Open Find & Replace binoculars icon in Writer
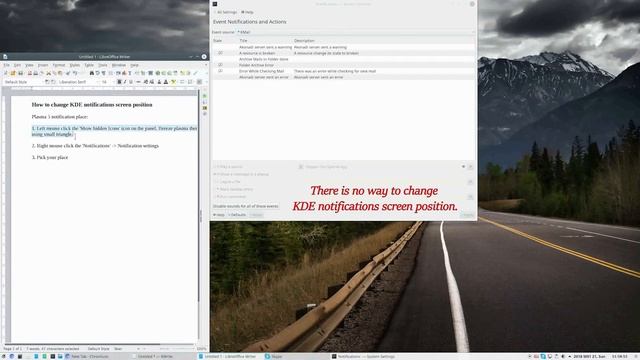The height and width of the screenshot is (360, 640). [x=91, y=73]
